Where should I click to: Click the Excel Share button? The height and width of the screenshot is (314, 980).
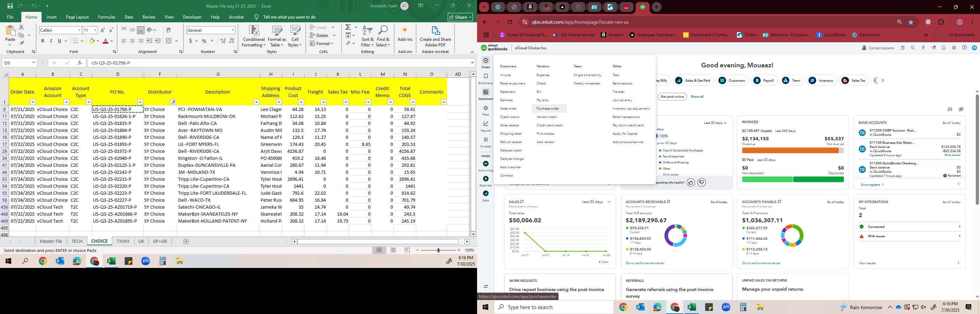[x=460, y=17]
